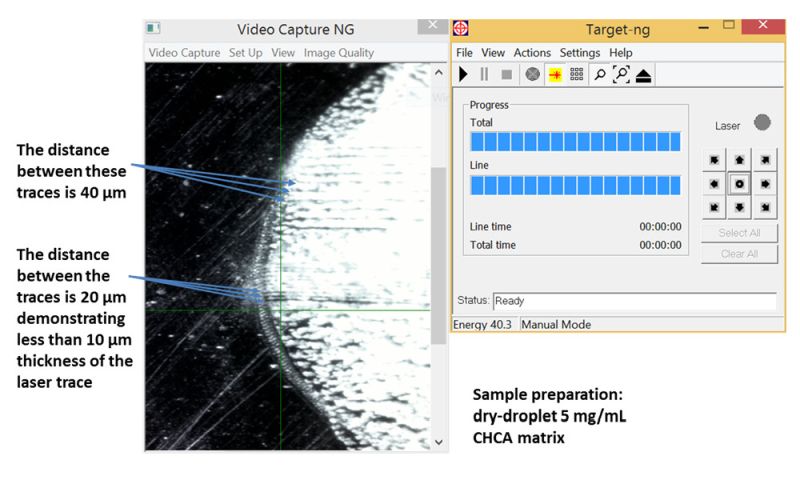This screenshot has width=800, height=480.
Task: Click the gray circular abort icon
Action: coord(533,74)
